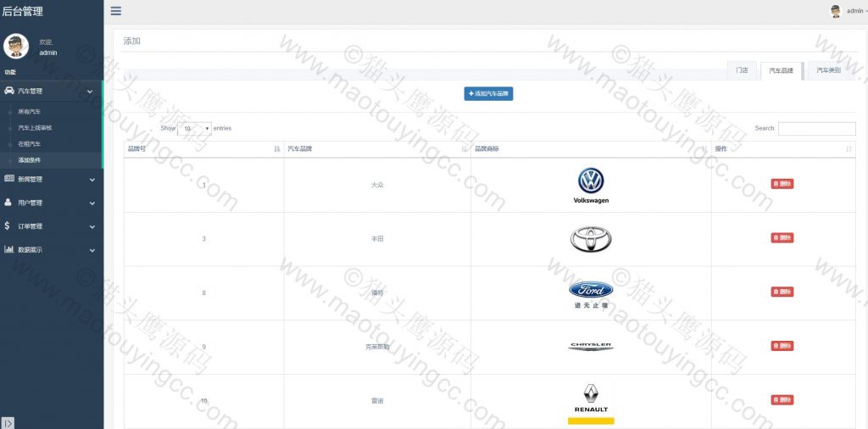The width and height of the screenshot is (868, 429).
Task: Click the Renault logo image
Action: tap(591, 403)
